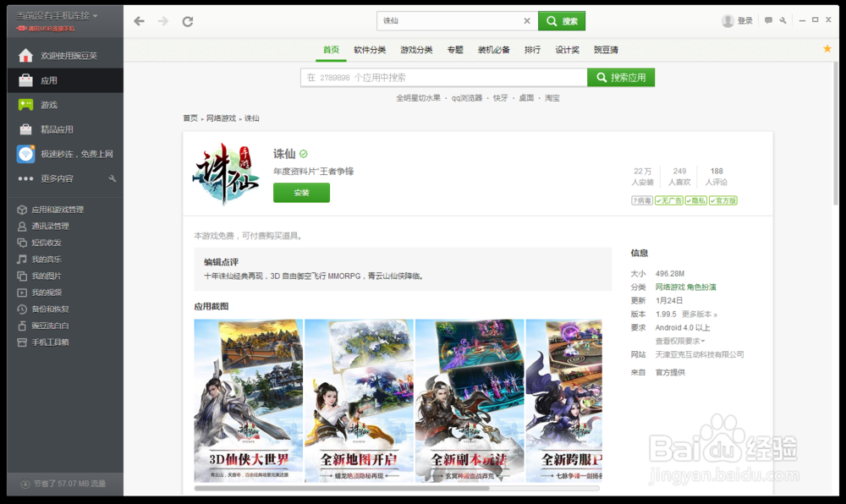Switch to 专题 tab
846x504 pixels.
click(455, 50)
